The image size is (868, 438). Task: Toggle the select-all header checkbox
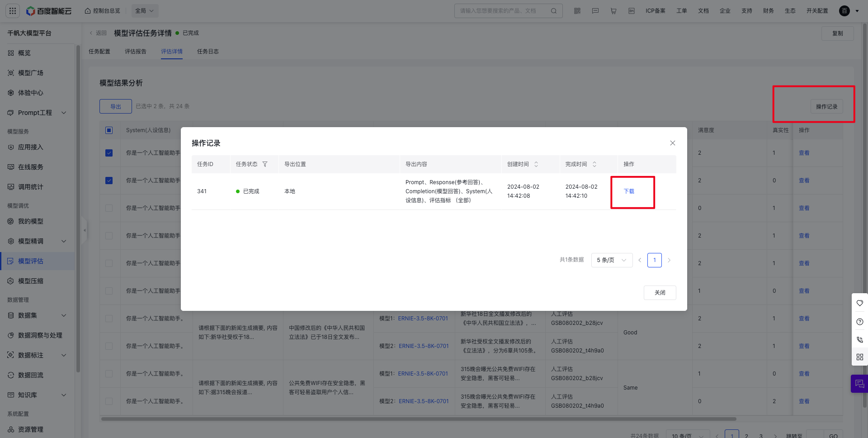coord(109,130)
